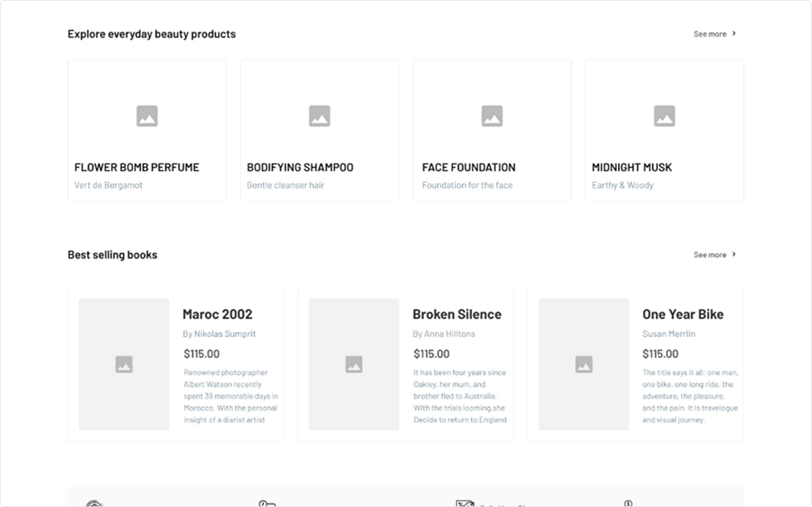Image resolution: width=812 pixels, height=507 pixels.
Task: Open the One Year Bike book title
Action: (x=683, y=314)
